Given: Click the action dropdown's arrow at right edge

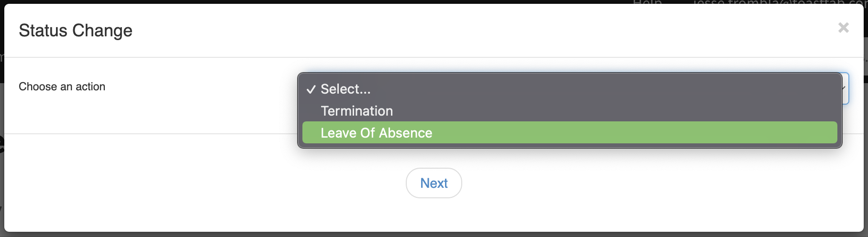Looking at the screenshot, I should pyautogui.click(x=845, y=88).
